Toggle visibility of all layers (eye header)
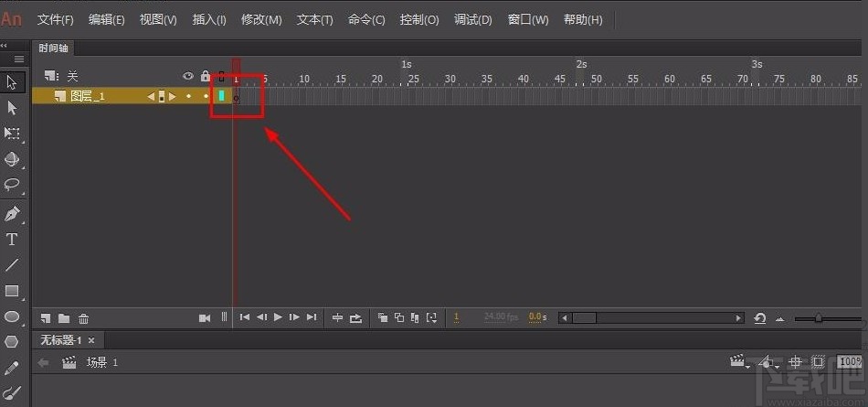This screenshot has height=407, width=868. pyautogui.click(x=188, y=76)
